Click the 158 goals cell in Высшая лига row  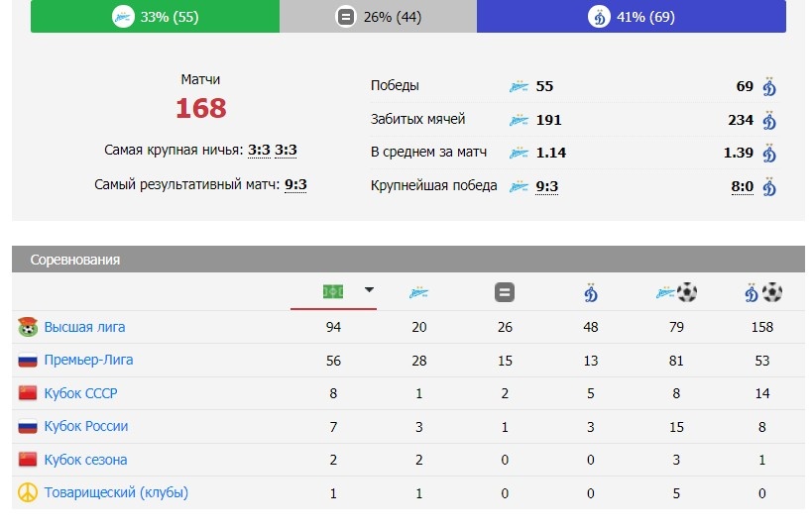(762, 327)
